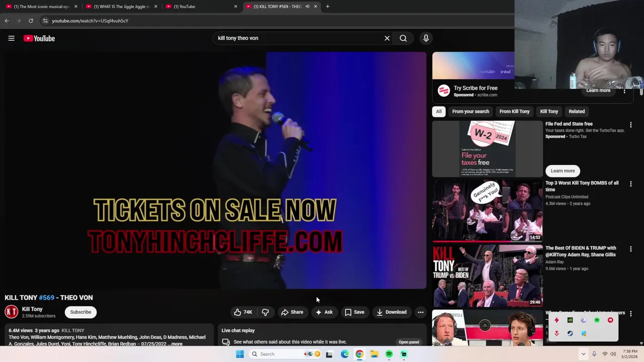This screenshot has width=644, height=362.
Task: Select the All filter chip
Action: (439, 112)
